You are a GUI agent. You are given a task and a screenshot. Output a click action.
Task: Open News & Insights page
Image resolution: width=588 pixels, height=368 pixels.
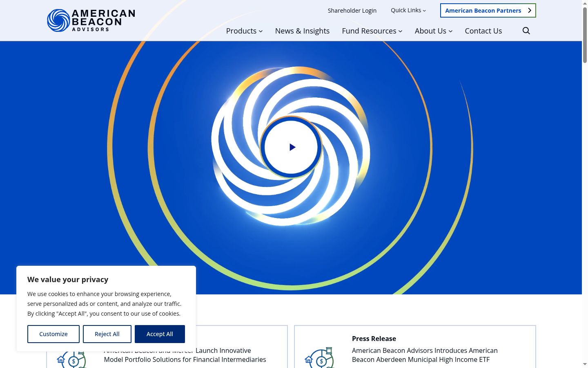302,31
